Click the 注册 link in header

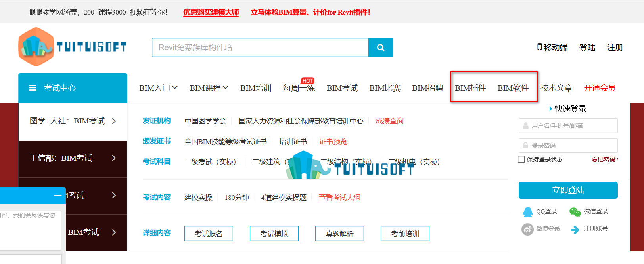pyautogui.click(x=615, y=47)
